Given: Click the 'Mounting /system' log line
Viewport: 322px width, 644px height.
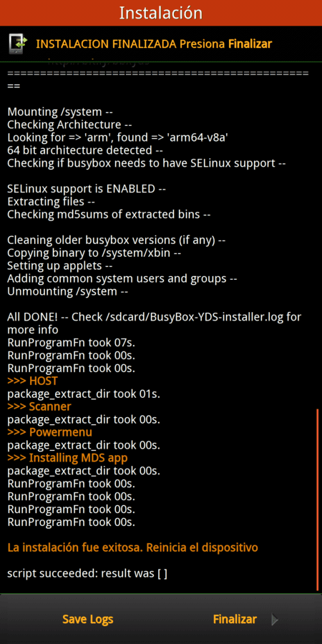Looking at the screenshot, I should pos(60,112).
